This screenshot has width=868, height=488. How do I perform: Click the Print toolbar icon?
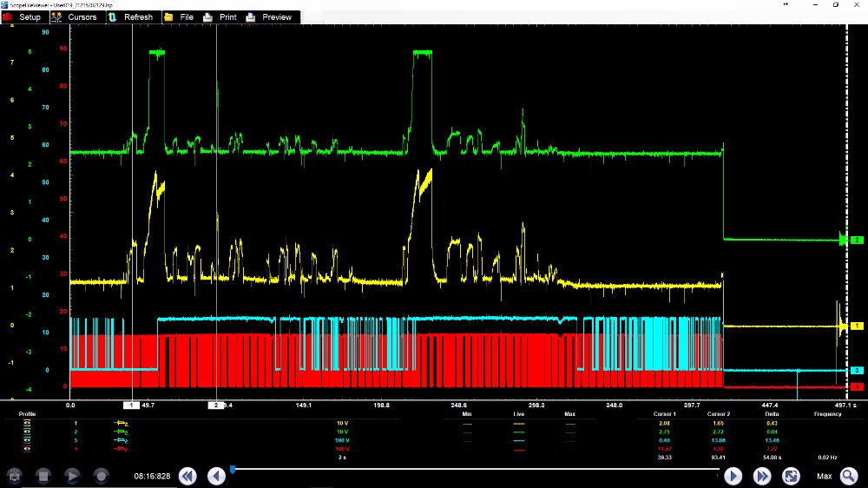(220, 16)
